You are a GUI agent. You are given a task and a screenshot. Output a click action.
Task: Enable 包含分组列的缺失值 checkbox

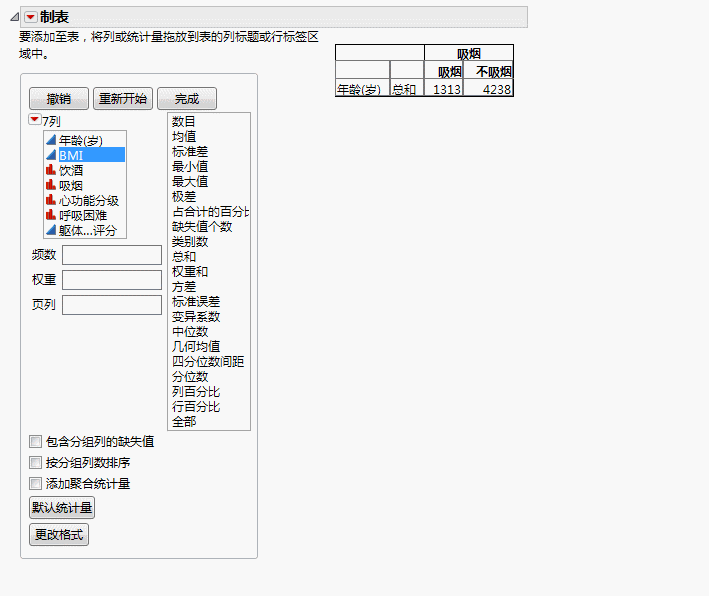pyautogui.click(x=35, y=441)
